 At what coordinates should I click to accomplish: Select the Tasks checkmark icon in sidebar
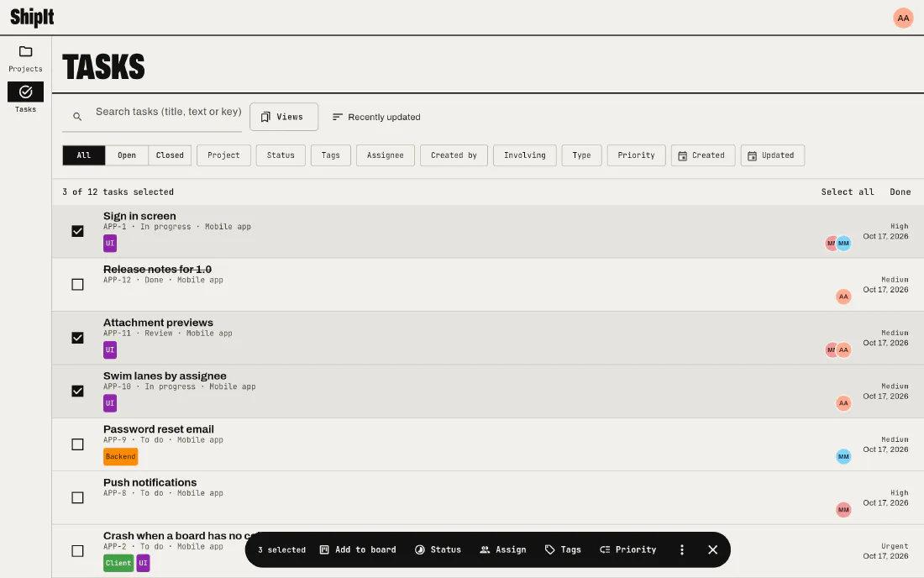click(25, 92)
